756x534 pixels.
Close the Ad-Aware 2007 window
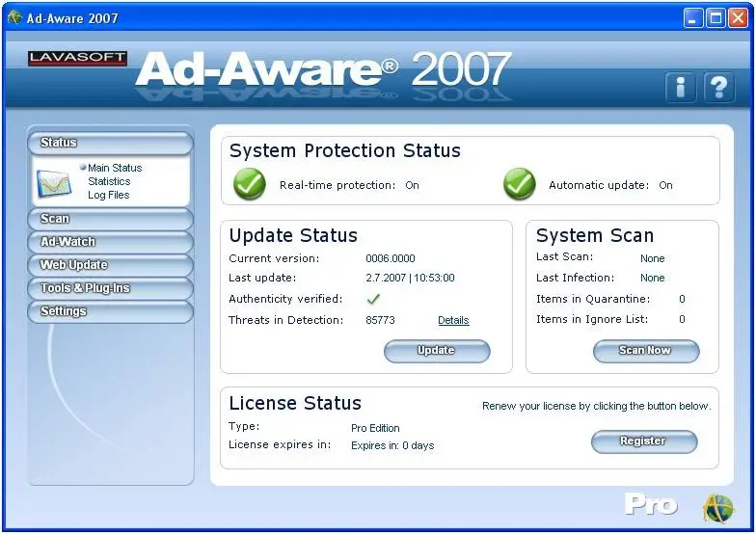(x=738, y=18)
